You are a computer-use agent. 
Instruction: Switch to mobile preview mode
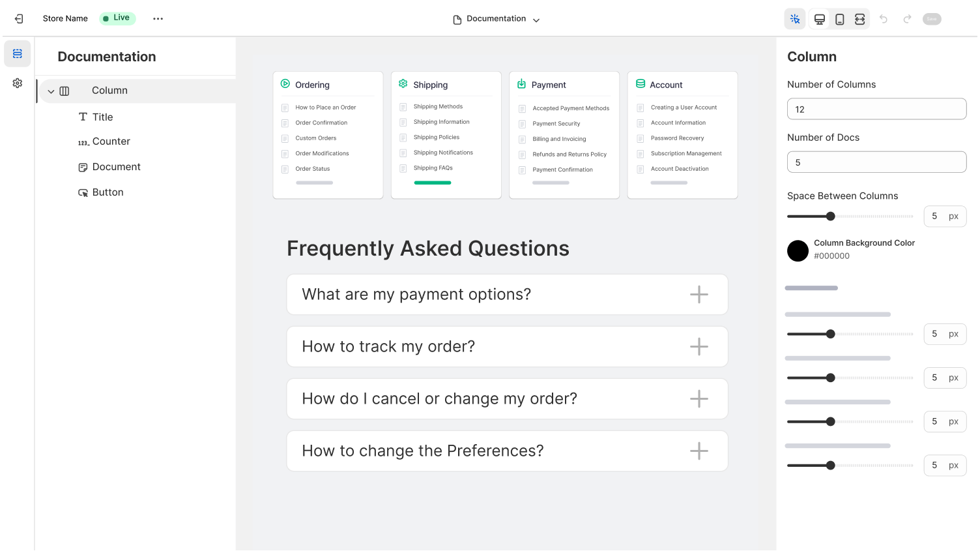click(x=840, y=19)
